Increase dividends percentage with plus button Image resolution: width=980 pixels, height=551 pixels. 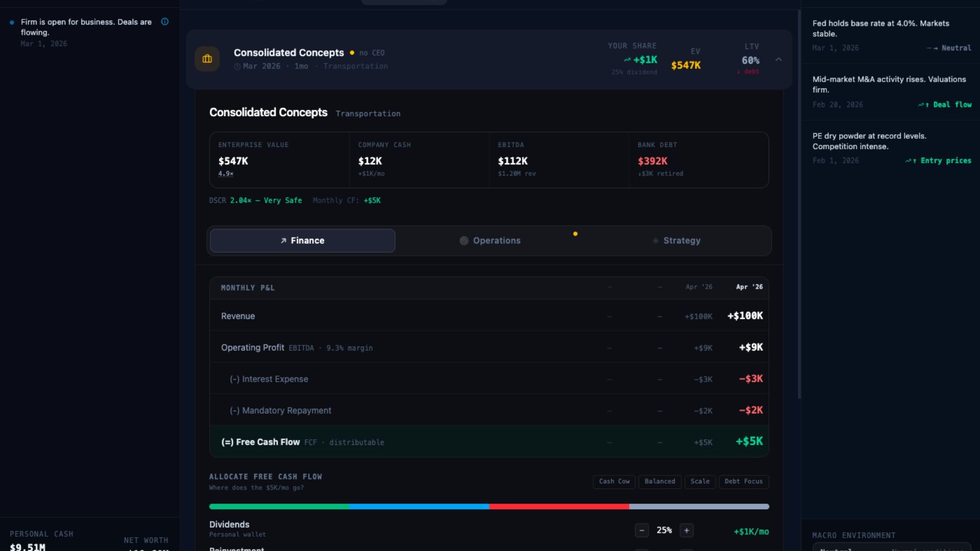pos(687,531)
